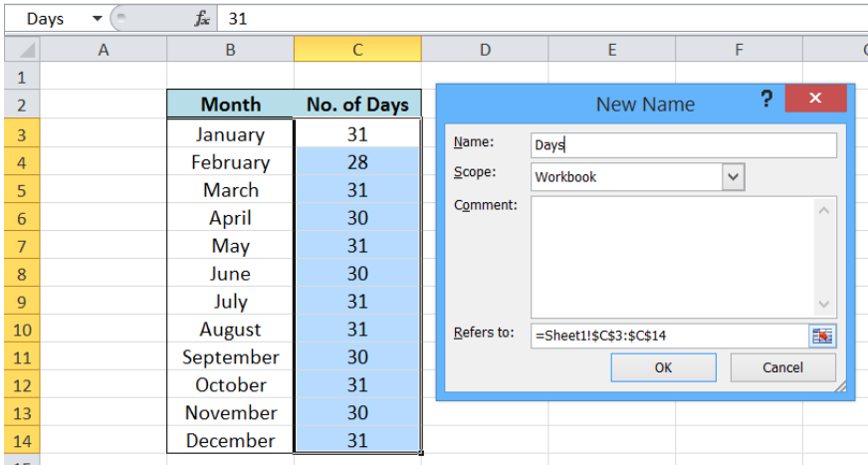Screen dimensions: 868x465
Task: Click inside the Name text field
Action: [x=683, y=145]
